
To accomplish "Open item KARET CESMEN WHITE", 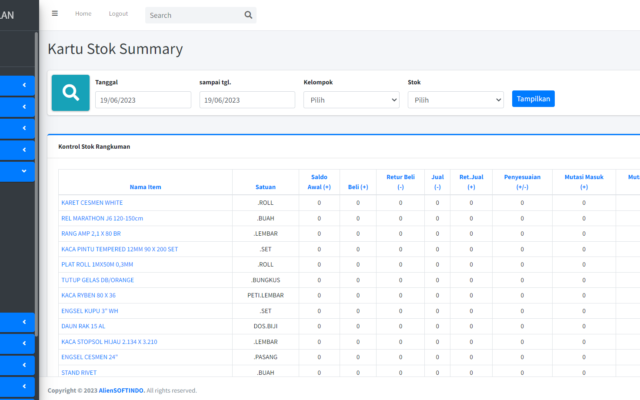I will [x=92, y=202].
